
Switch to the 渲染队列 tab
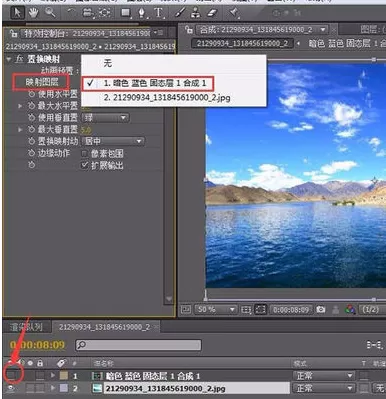point(26,327)
